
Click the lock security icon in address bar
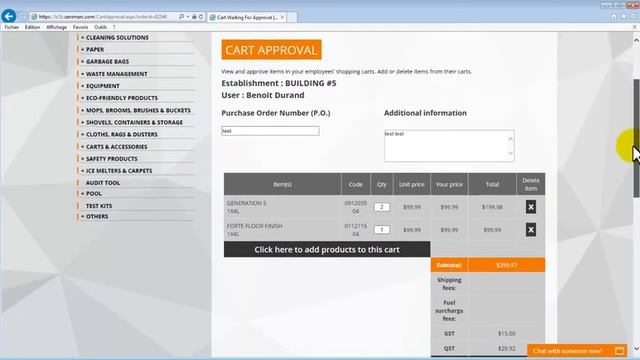194,17
